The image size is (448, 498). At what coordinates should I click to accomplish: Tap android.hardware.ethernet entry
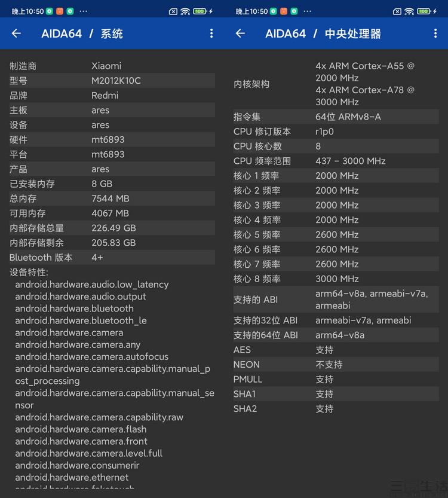tap(72, 477)
